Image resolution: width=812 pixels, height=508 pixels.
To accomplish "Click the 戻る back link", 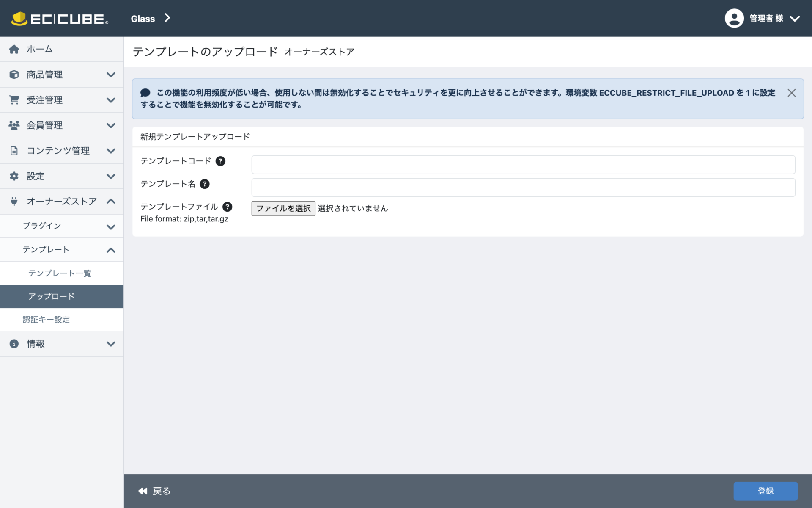I will pyautogui.click(x=154, y=491).
